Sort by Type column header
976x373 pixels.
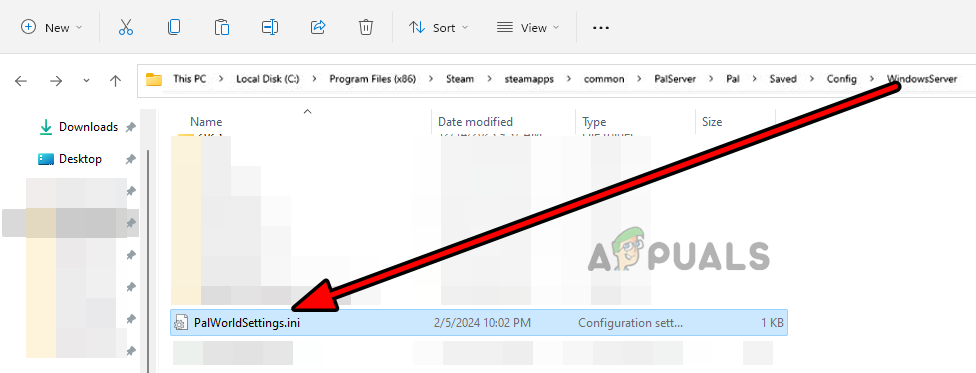point(594,122)
